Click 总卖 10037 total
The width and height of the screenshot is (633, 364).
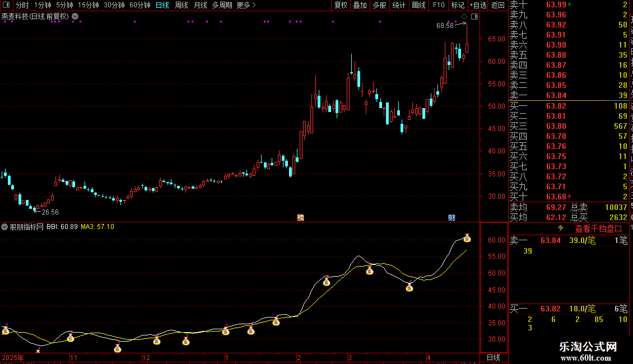point(599,207)
